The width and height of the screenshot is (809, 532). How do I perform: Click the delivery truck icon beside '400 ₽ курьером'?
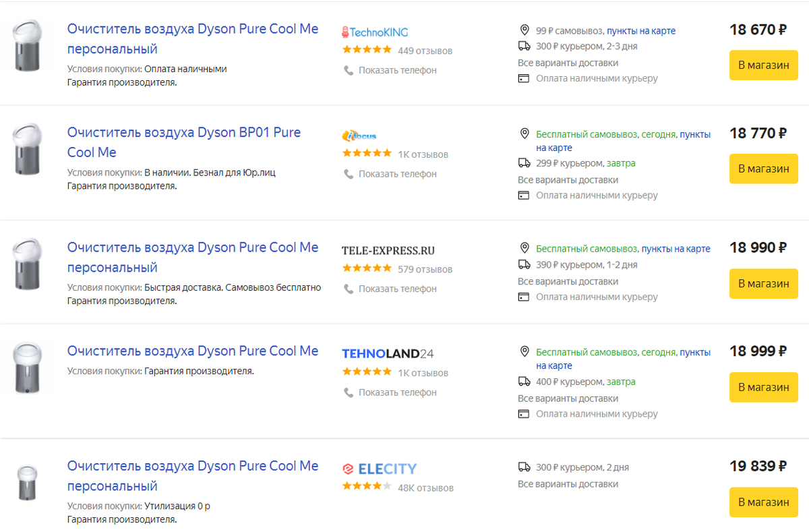tap(524, 382)
